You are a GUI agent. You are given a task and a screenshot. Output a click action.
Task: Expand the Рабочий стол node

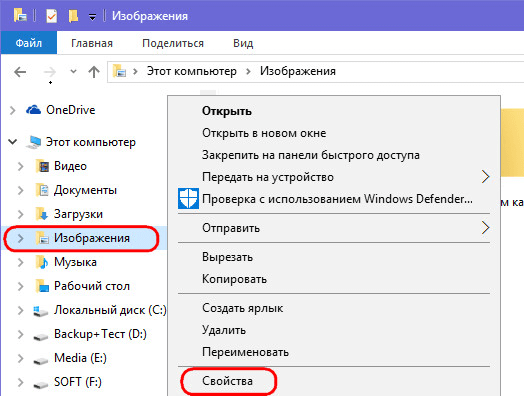point(21,286)
